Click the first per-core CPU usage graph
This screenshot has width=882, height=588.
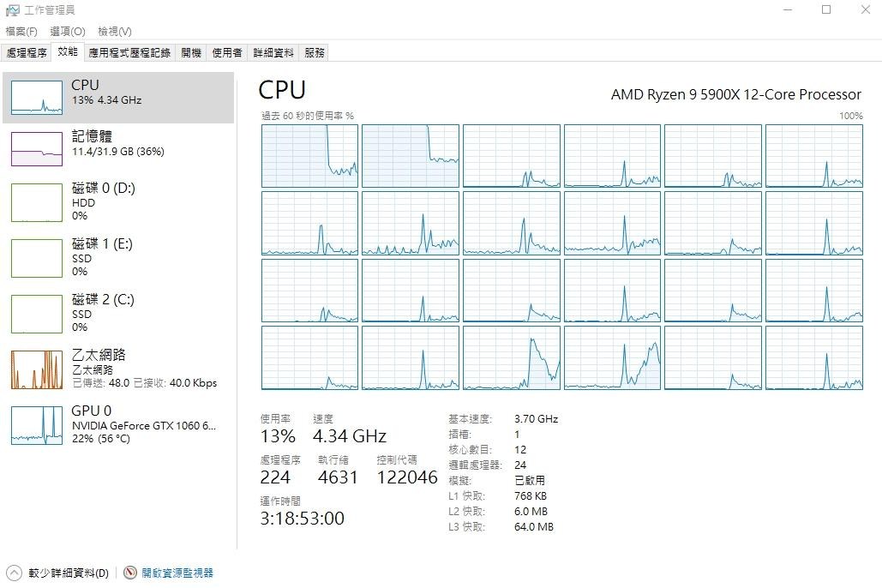point(309,154)
